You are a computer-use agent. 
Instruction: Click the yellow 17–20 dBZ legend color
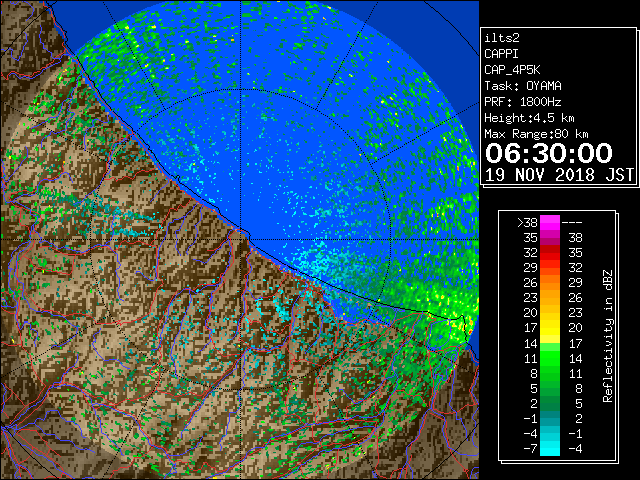(550, 328)
